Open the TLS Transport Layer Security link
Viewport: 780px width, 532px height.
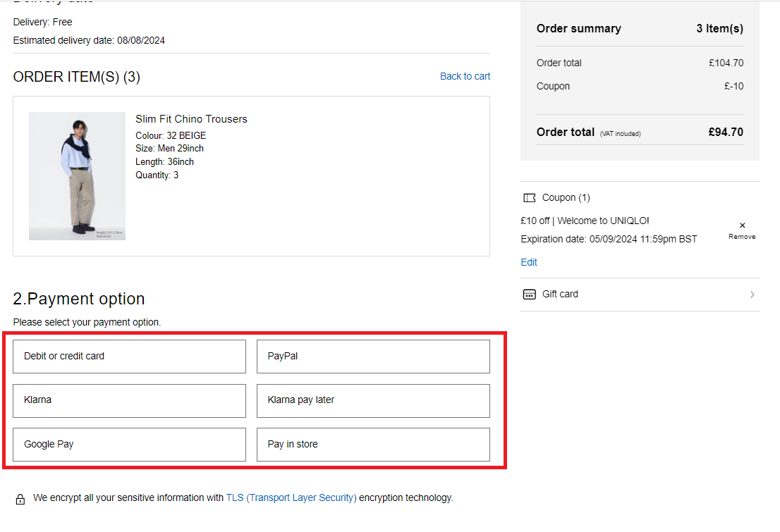coord(291,498)
